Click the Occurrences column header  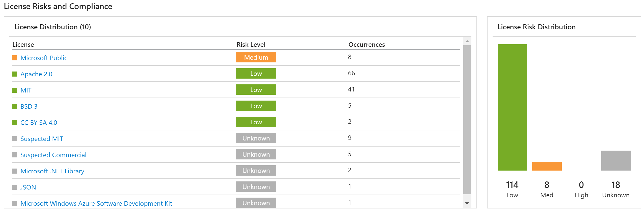(x=367, y=44)
